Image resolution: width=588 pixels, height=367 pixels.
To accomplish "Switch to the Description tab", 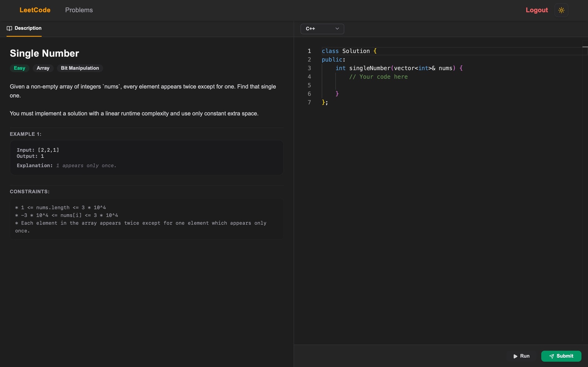I will point(24,28).
